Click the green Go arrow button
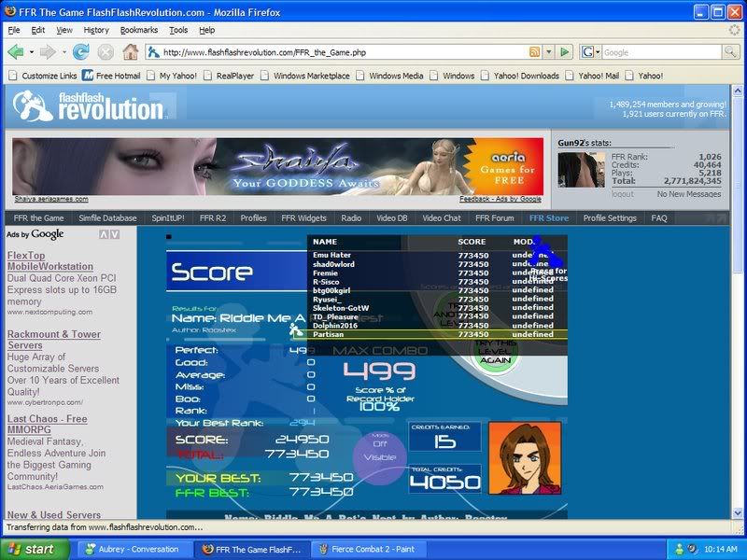Image resolution: width=747 pixels, height=560 pixels. click(566, 52)
